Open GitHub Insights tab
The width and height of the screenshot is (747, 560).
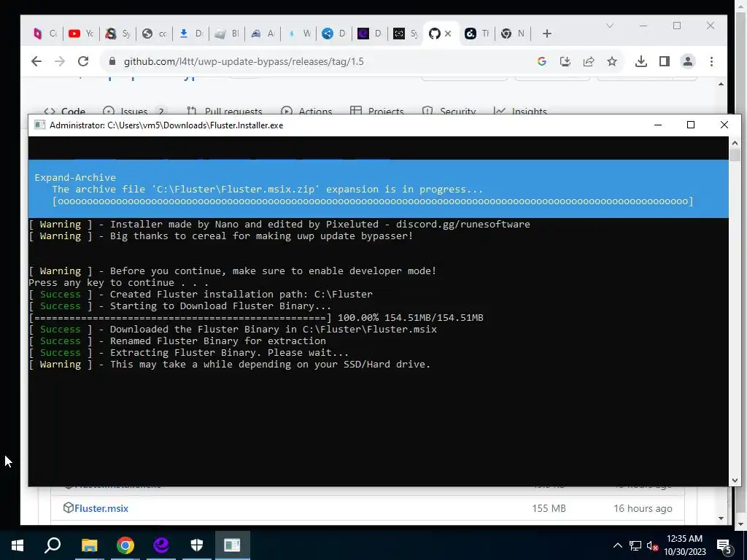pyautogui.click(x=520, y=111)
